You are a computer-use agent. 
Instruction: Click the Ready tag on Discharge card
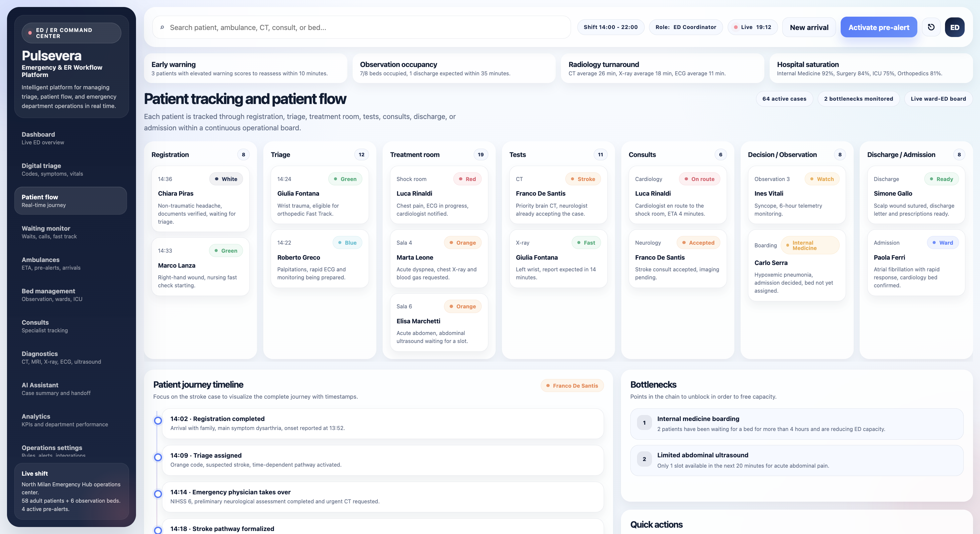[x=941, y=179]
